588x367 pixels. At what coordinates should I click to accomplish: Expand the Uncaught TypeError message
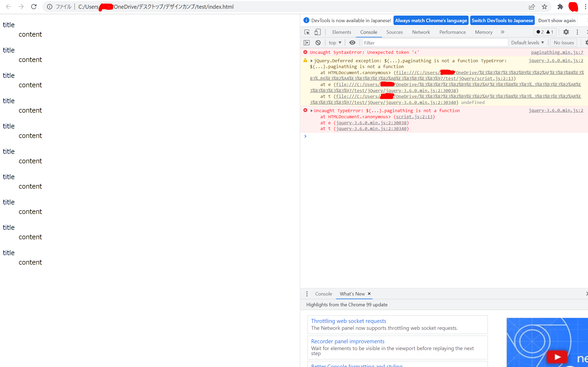coord(312,111)
